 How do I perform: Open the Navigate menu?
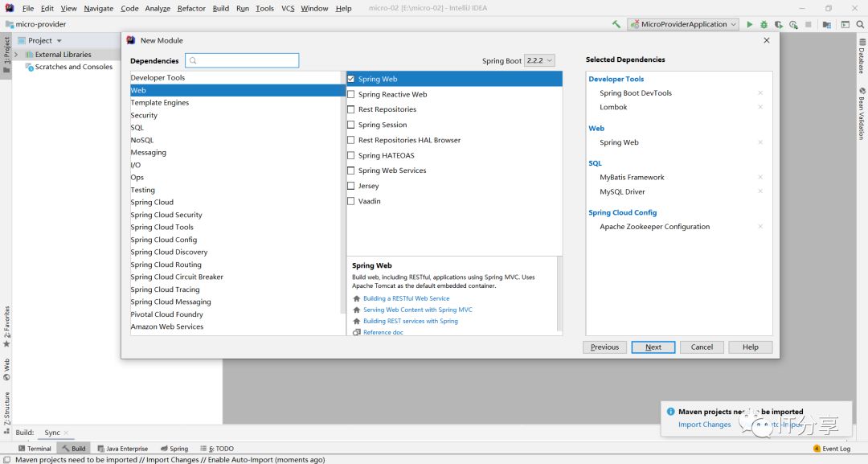[x=99, y=8]
